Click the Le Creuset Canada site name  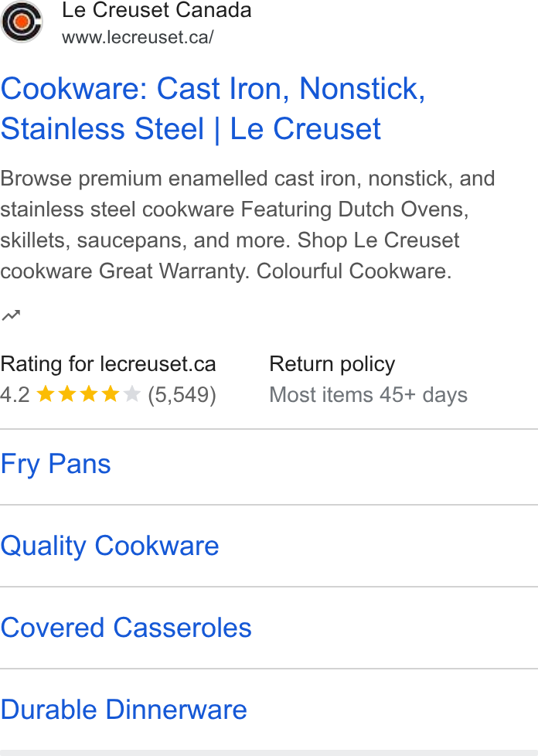157,9
